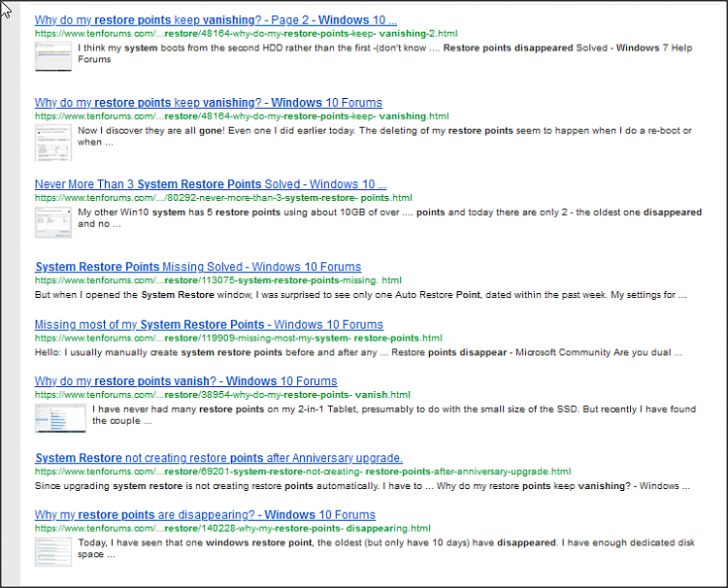This screenshot has width=728, height=588.
Task: Click green URL ending 'keep- vanishing-2.html'
Action: pos(247,33)
